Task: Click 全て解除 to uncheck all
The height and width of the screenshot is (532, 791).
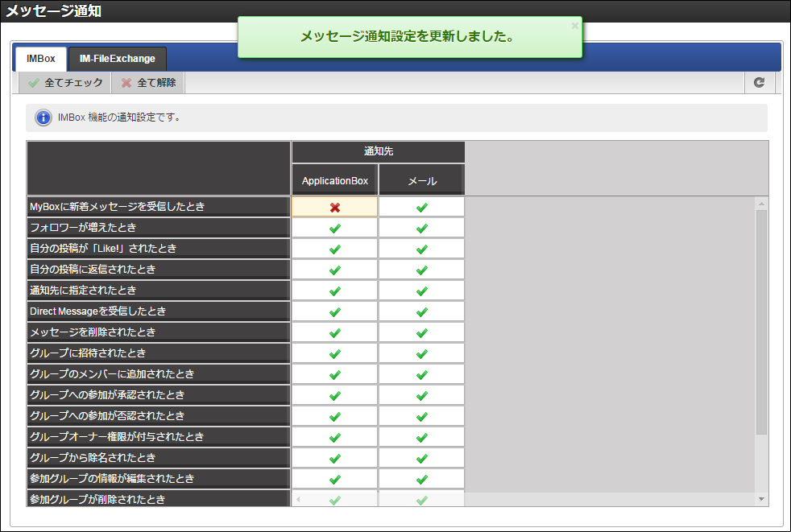Action: [x=148, y=83]
